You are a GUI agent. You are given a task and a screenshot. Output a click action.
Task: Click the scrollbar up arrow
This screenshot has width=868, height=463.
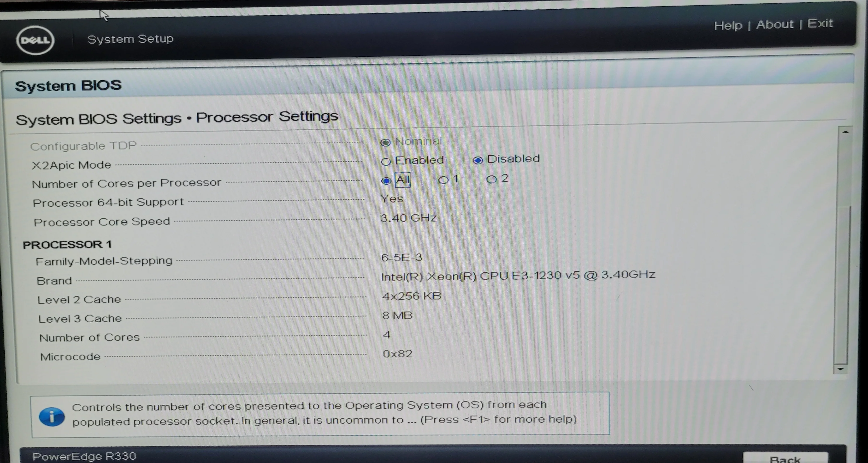(x=845, y=132)
